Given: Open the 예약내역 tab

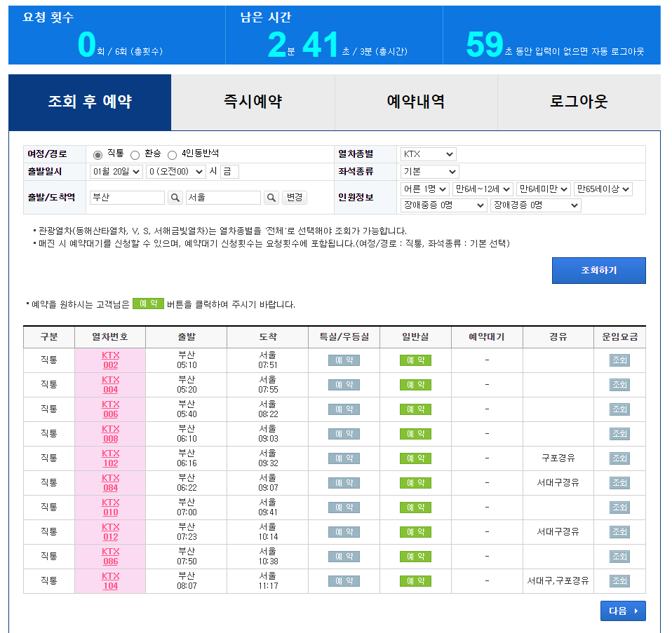Looking at the screenshot, I should (416, 102).
